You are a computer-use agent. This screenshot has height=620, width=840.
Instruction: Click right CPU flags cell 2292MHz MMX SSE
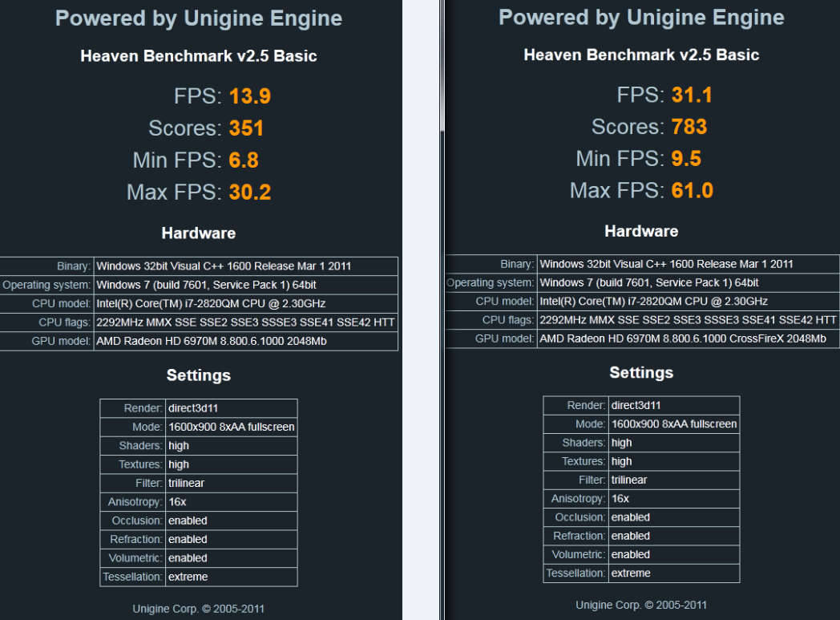689,321
